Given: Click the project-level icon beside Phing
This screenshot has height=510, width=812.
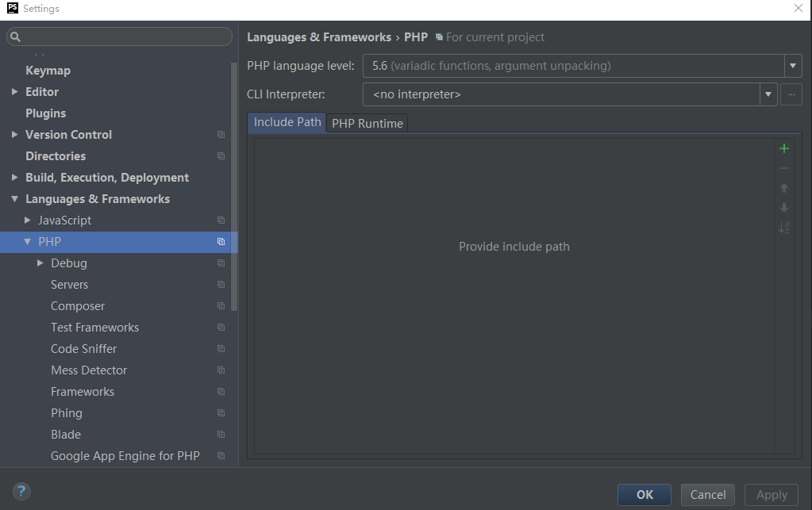Looking at the screenshot, I should 221,413.
